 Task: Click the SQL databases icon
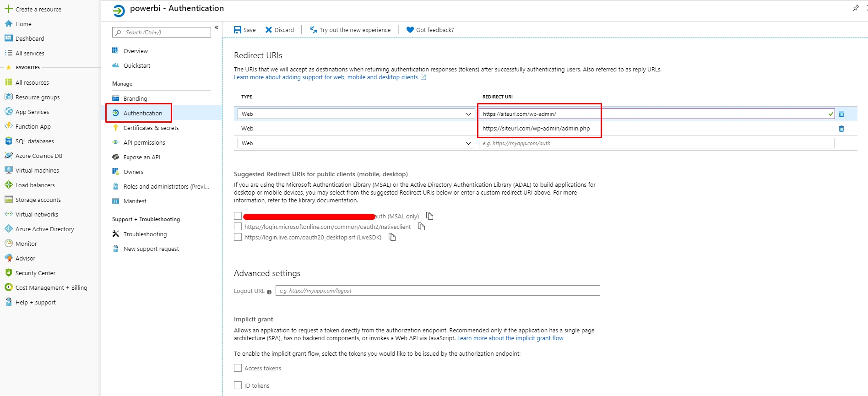8,141
